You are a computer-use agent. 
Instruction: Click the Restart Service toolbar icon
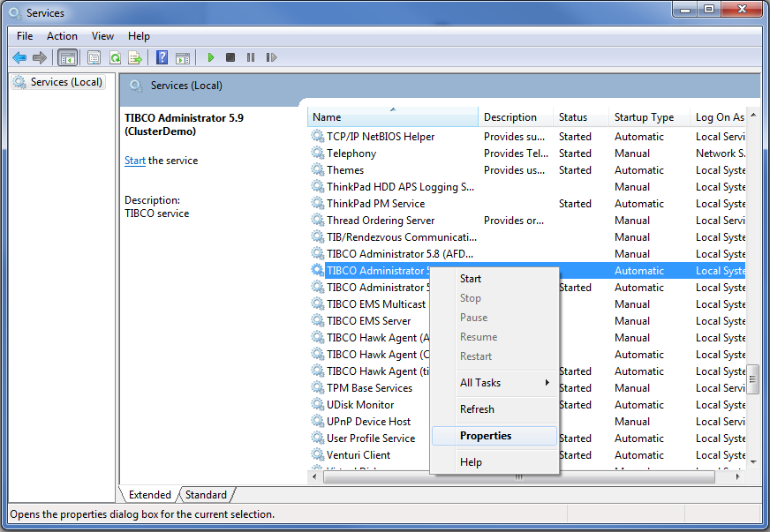coord(271,57)
